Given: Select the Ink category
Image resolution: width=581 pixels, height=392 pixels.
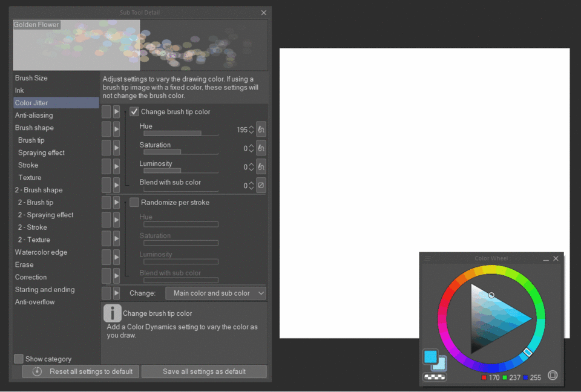Looking at the screenshot, I should (56, 90).
